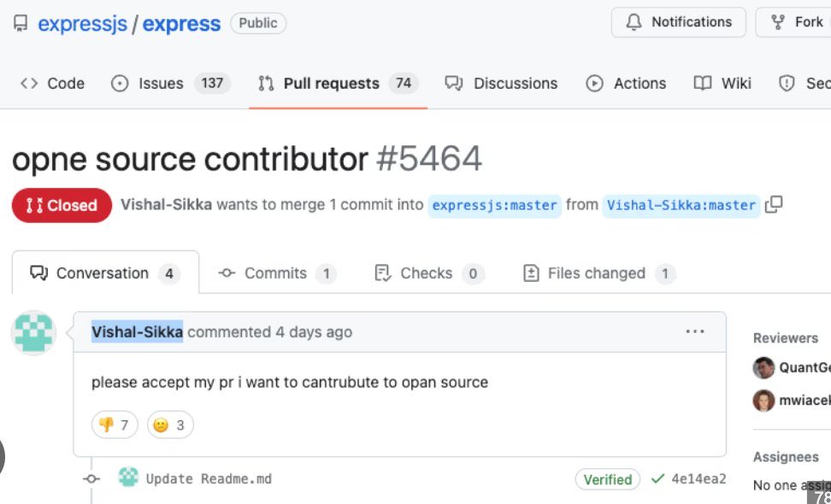
Task: Open the commit hash 4e14ea2
Action: (x=698, y=478)
